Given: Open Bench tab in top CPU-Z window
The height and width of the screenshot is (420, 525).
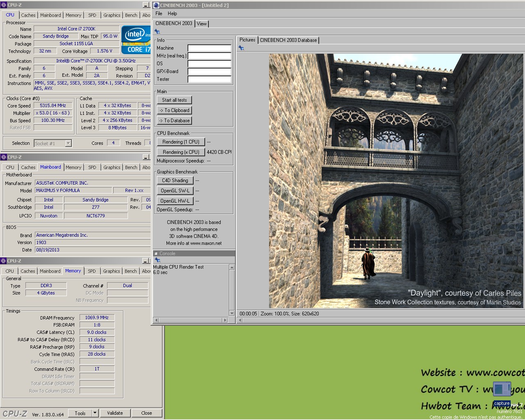Looking at the screenshot, I should point(131,15).
